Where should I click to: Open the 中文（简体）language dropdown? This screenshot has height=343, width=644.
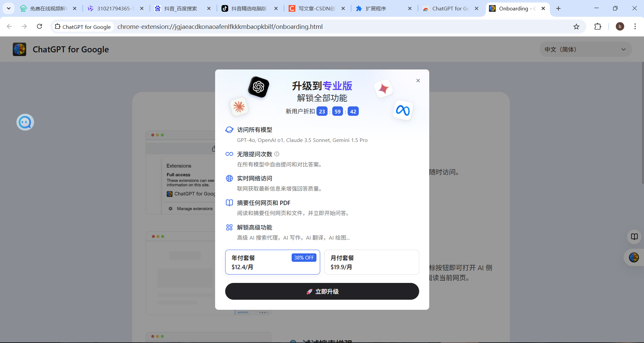[586, 49]
